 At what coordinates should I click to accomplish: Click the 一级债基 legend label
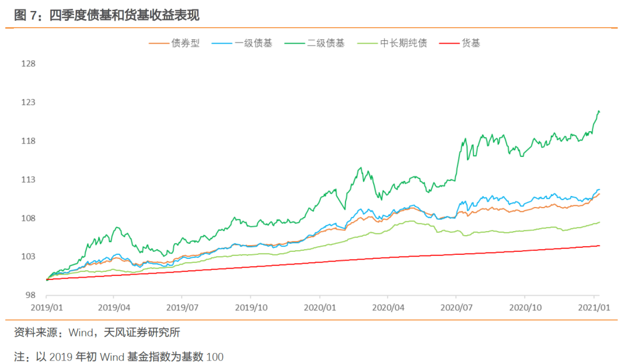pos(254,43)
